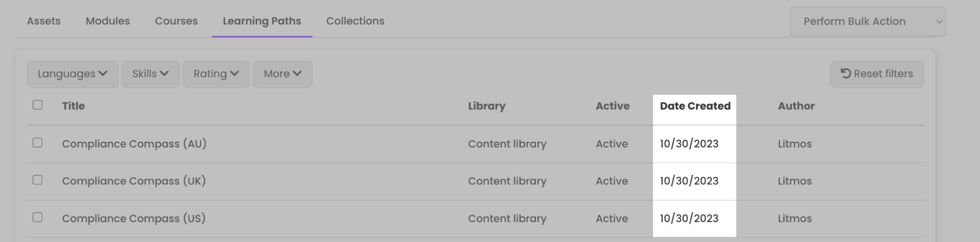
Task: Check the Compliance Compass (AU) row checkbox
Action: pyautogui.click(x=37, y=143)
